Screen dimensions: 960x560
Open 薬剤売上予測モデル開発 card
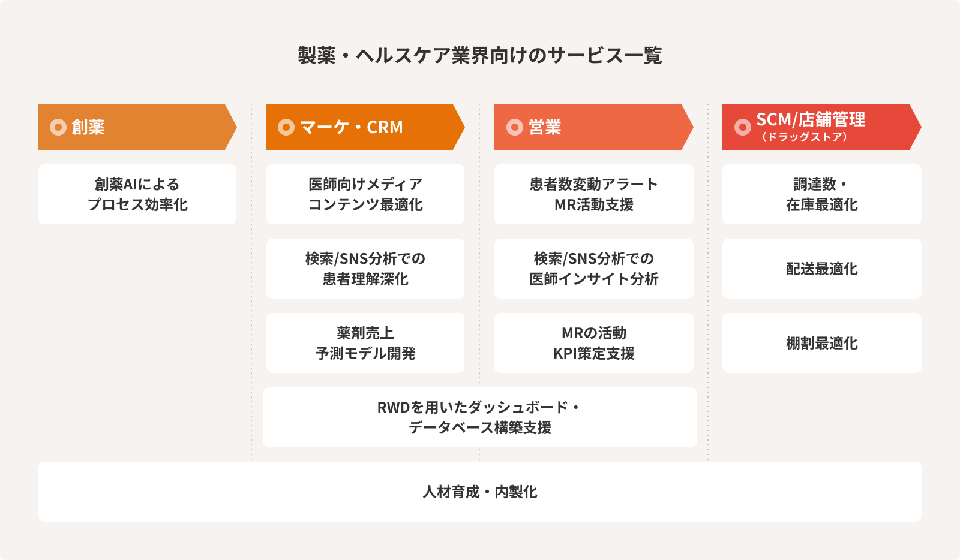click(365, 343)
